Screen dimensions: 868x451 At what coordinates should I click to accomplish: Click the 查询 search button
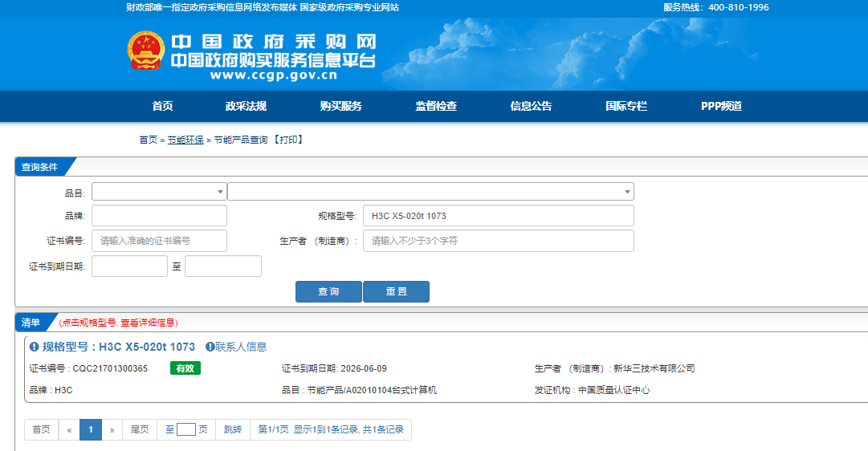pos(329,291)
